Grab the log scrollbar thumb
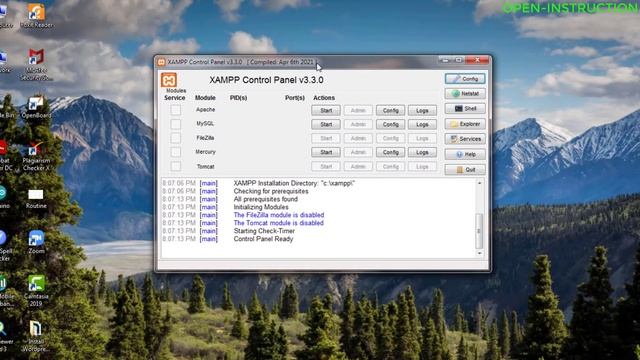 pos(479,231)
